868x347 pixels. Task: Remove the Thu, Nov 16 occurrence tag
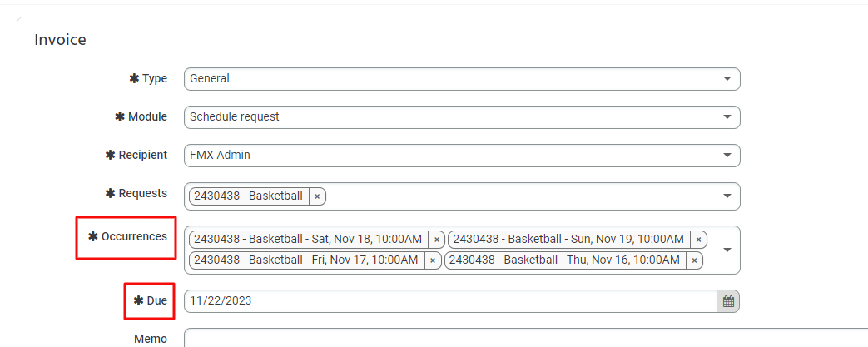pyautogui.click(x=694, y=260)
